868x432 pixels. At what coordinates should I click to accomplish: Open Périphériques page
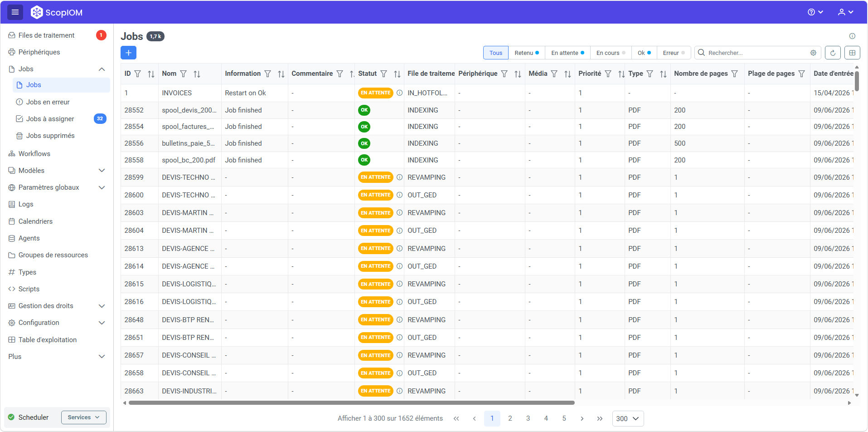57,52
